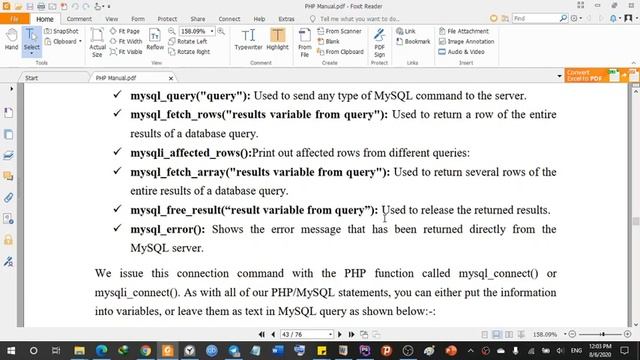Open the document tab list dropdown arrow
The height and width of the screenshot is (360, 640).
[x=559, y=76]
